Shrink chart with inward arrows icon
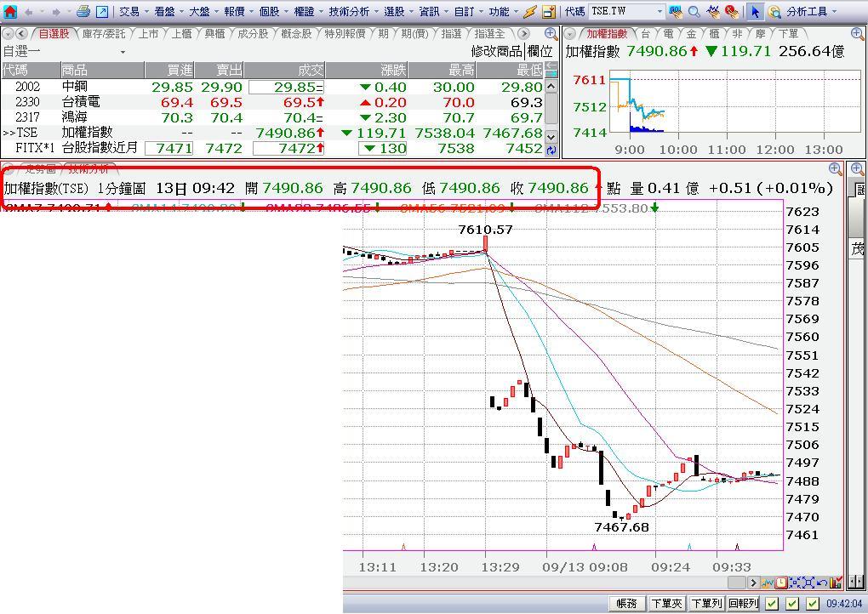The height and width of the screenshot is (614, 868). point(795,583)
